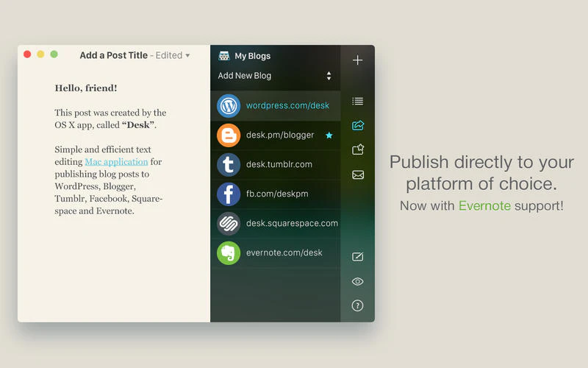Open the envelope mail icon

(358, 175)
